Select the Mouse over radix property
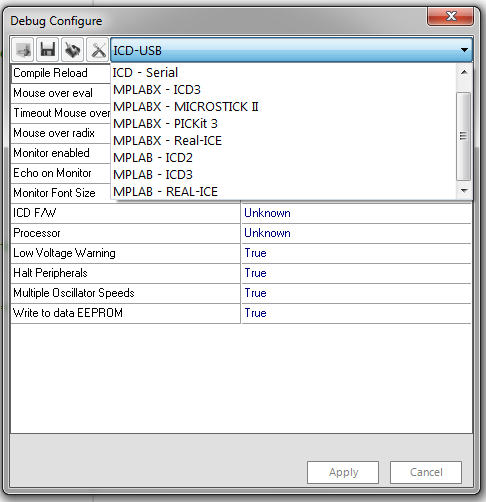The height and width of the screenshot is (502, 486). tap(61, 133)
